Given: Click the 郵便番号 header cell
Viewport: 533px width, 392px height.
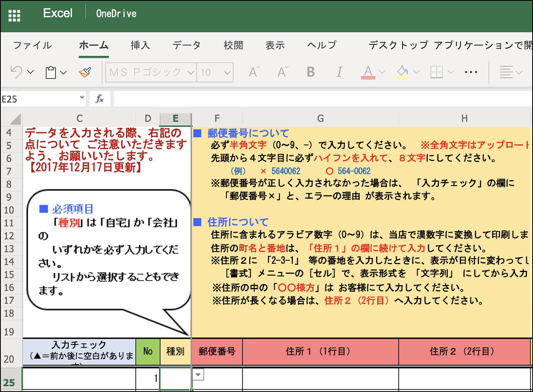Looking at the screenshot, I should [x=217, y=352].
